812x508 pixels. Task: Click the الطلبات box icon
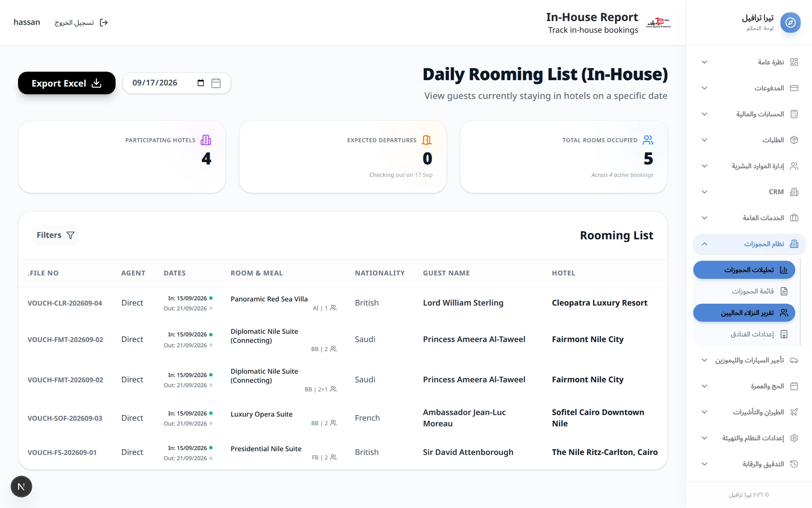coord(794,140)
